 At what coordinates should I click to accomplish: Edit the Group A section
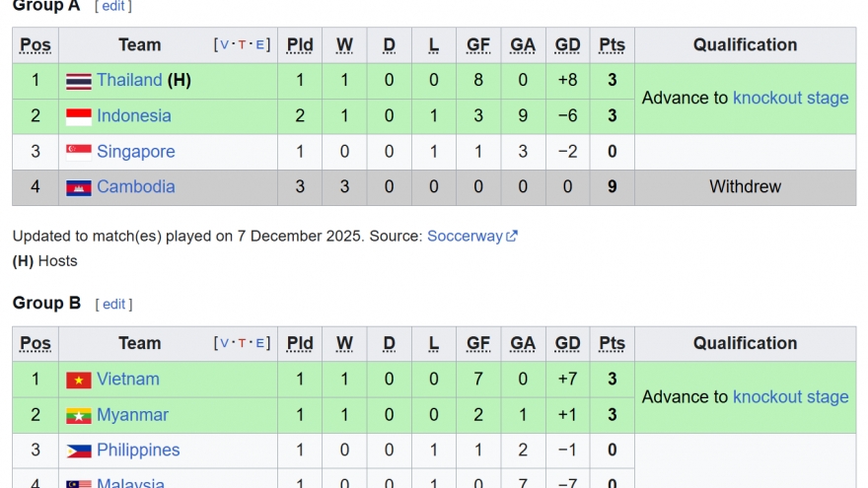tap(114, 6)
